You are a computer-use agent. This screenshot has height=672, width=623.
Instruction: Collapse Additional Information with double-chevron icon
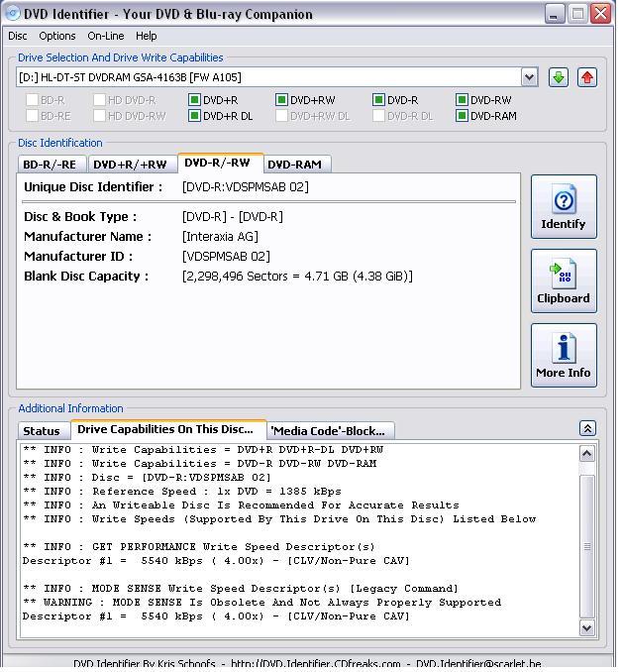coord(587,428)
